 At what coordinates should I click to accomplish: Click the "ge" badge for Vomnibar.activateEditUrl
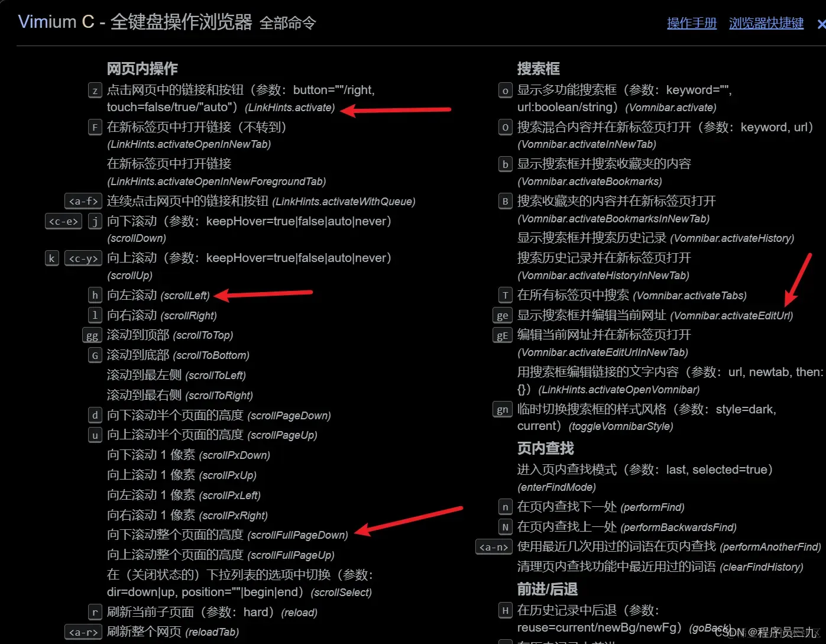click(502, 315)
